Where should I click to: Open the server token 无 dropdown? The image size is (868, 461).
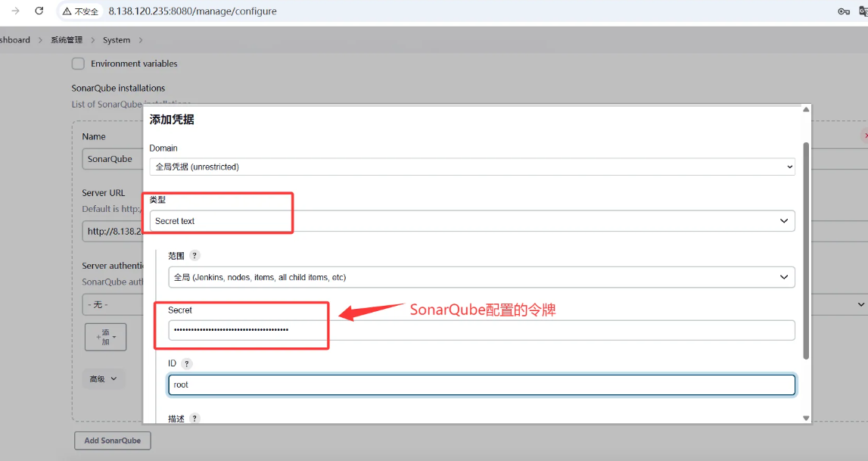click(x=113, y=304)
